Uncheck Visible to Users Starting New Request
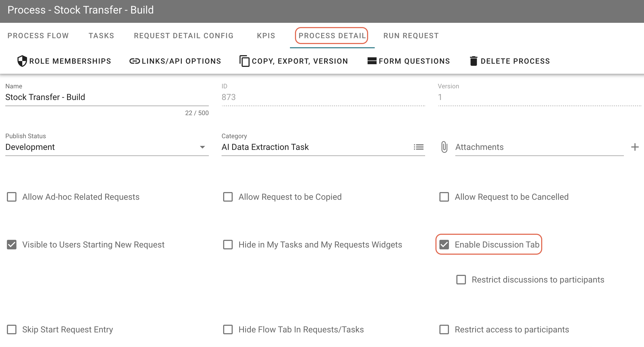The image size is (644, 347). point(11,245)
